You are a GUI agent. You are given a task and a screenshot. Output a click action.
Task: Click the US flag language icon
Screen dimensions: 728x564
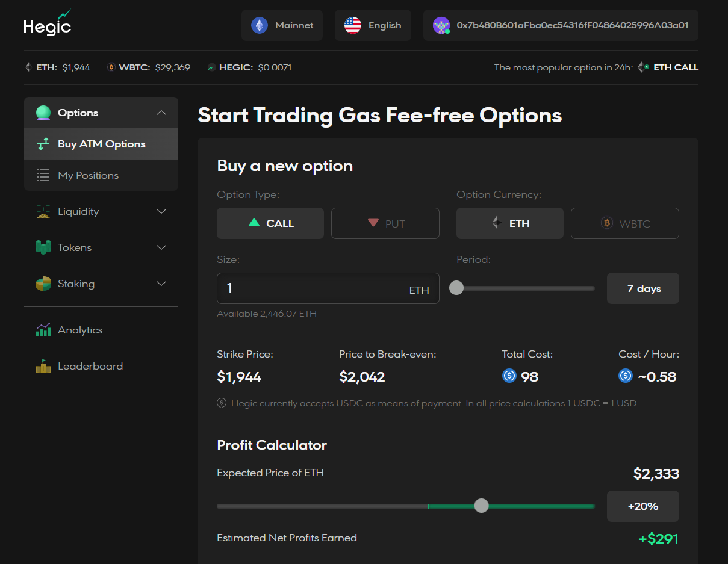click(x=353, y=25)
